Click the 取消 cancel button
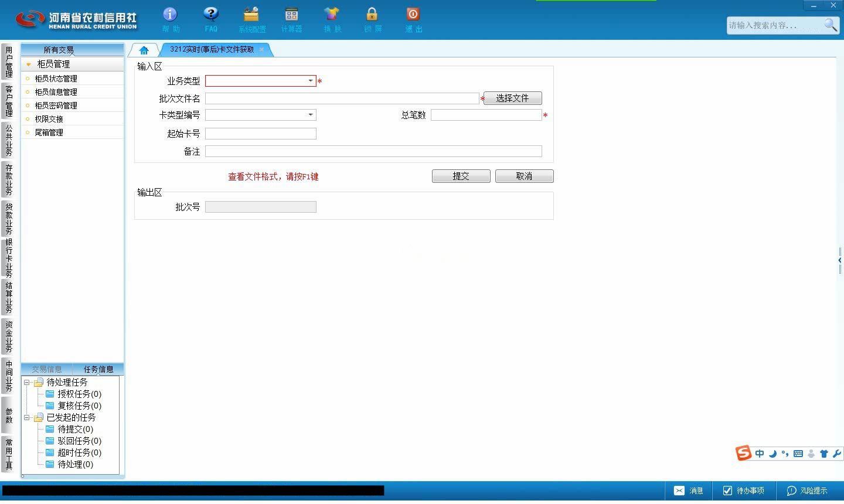The height and width of the screenshot is (504, 844). 524,176
